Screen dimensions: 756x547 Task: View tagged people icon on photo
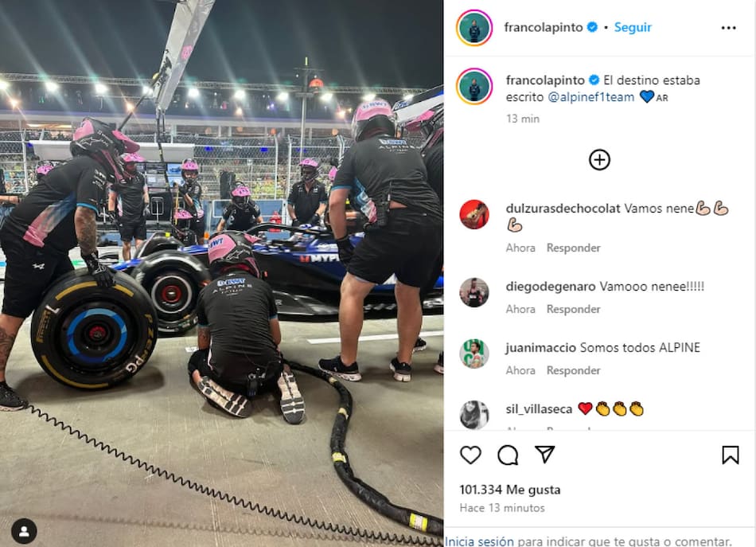click(24, 531)
